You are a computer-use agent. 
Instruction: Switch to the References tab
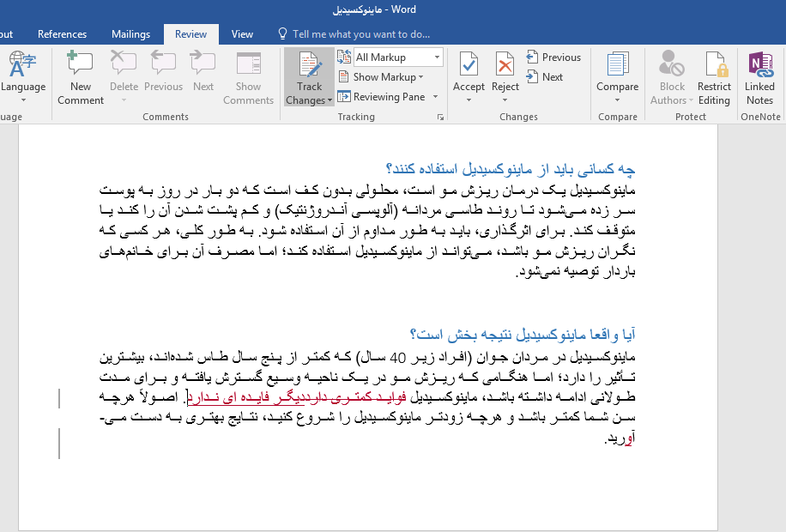click(62, 34)
